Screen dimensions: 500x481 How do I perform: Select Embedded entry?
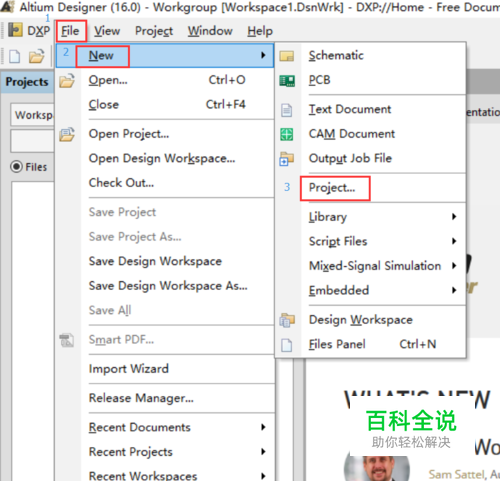370,290
